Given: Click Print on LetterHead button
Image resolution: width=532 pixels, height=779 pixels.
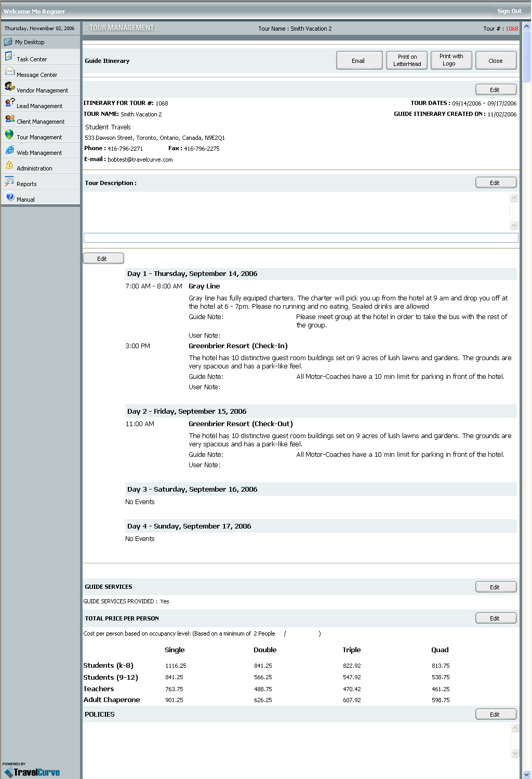Looking at the screenshot, I should tap(407, 60).
